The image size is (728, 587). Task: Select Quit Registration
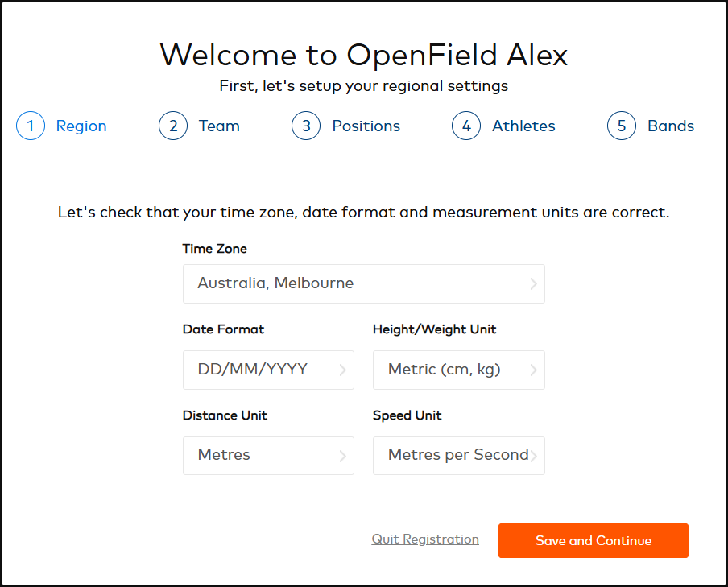point(425,539)
